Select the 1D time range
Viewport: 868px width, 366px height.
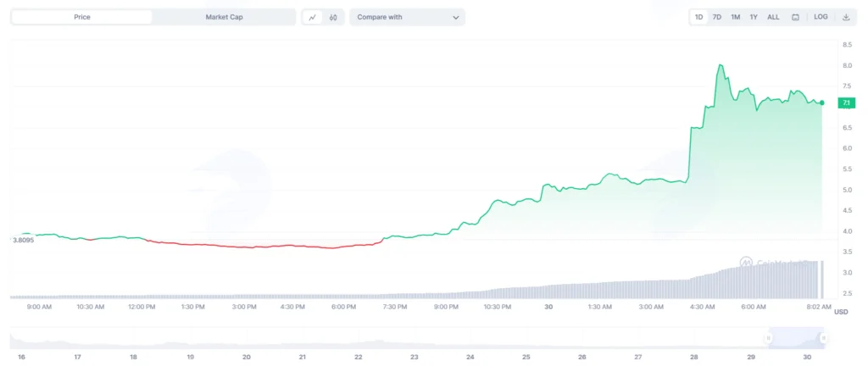(x=698, y=17)
